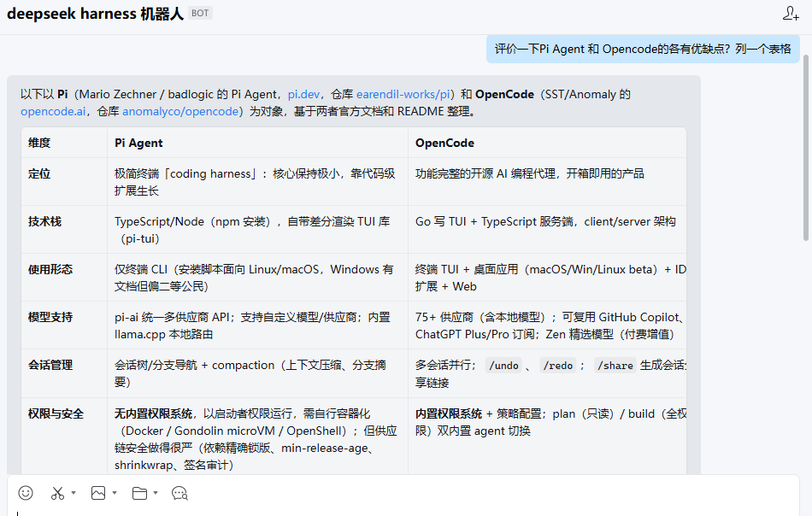Click the 会话管理 row label
This screenshot has height=516, width=812.
pyautogui.click(x=50, y=365)
